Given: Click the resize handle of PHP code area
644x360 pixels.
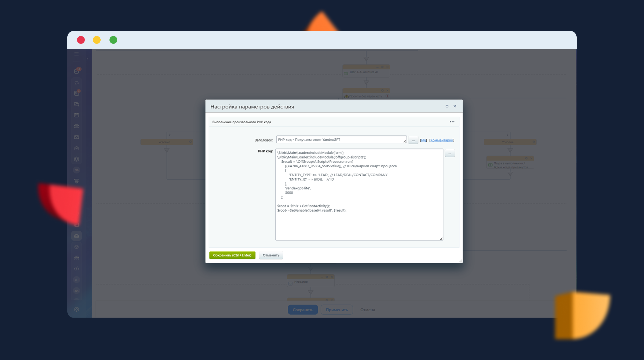Looking at the screenshot, I should [x=441, y=239].
